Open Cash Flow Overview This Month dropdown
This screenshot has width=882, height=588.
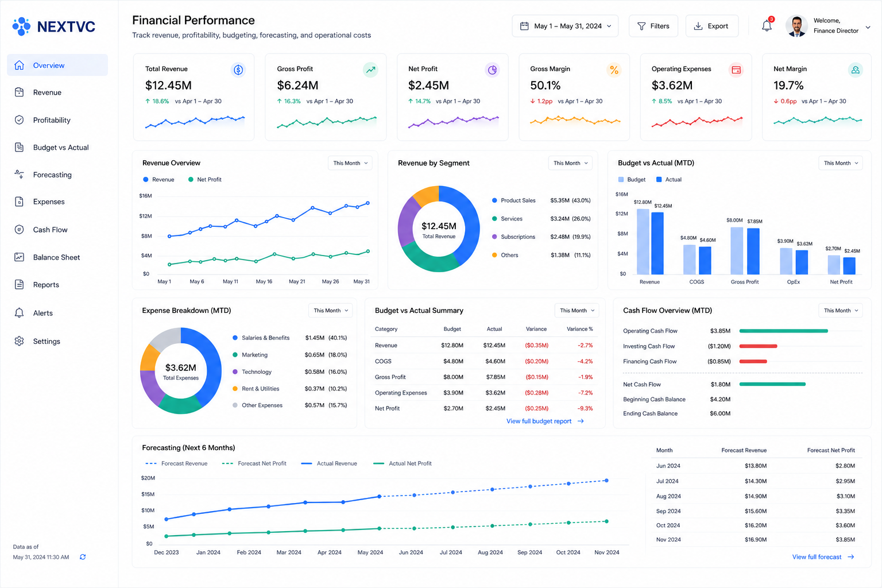coord(841,311)
